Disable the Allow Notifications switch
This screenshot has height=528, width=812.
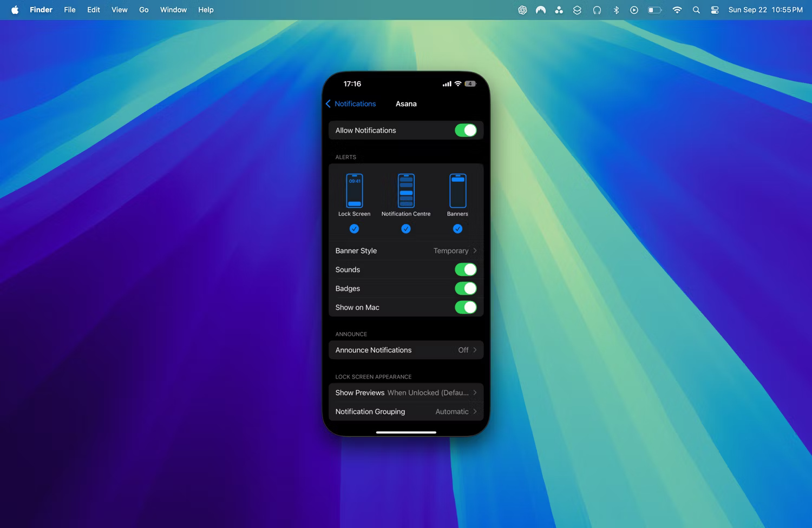pos(466,130)
